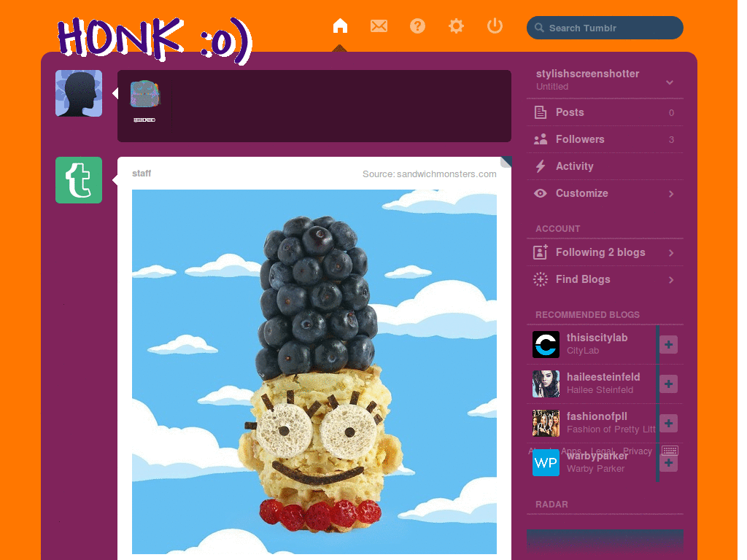Click the glitched post type icon

[144, 94]
